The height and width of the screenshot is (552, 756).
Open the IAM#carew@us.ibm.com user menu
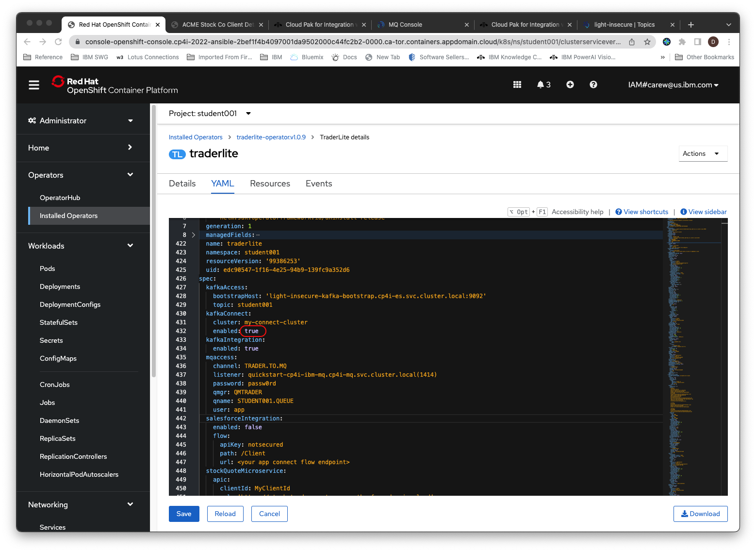(674, 85)
